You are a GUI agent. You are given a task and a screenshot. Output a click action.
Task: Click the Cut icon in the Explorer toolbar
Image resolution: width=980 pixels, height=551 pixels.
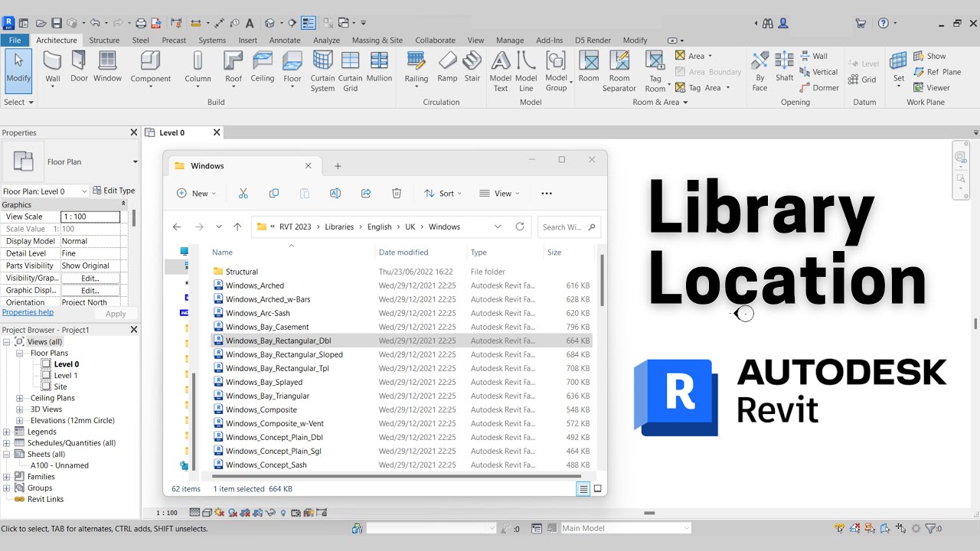[243, 194]
